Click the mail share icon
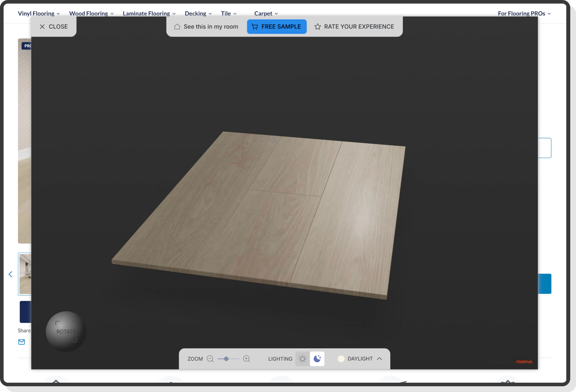The height and width of the screenshot is (392, 576). (22, 342)
